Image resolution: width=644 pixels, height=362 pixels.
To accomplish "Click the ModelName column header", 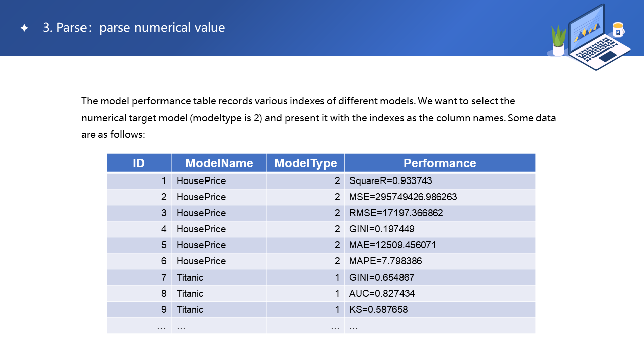I will [219, 163].
